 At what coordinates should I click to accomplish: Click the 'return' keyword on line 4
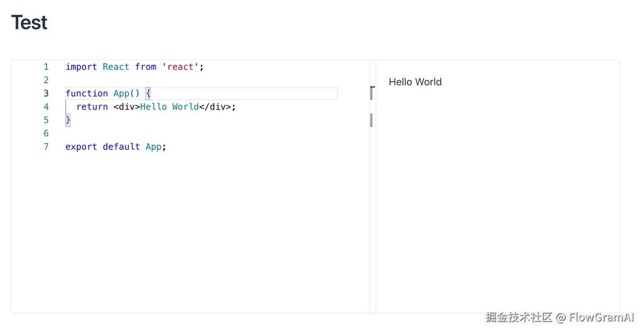click(92, 107)
